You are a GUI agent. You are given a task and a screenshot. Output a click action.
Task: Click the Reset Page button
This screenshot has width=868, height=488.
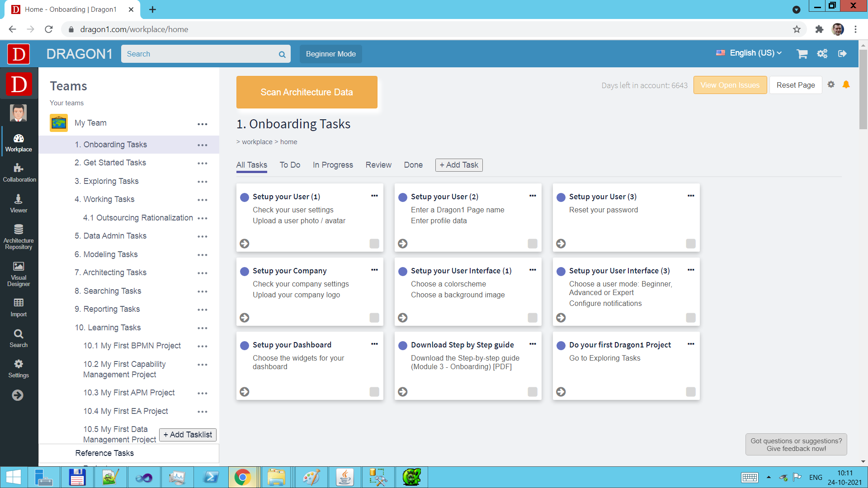point(796,85)
